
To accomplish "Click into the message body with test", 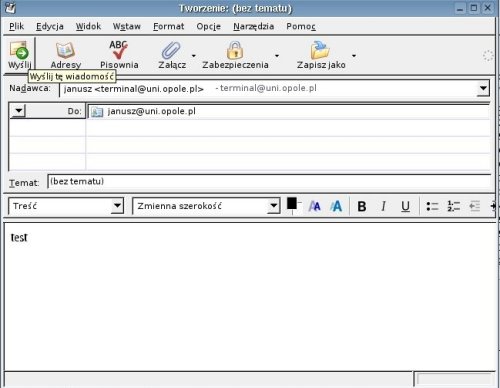I will coord(250,297).
